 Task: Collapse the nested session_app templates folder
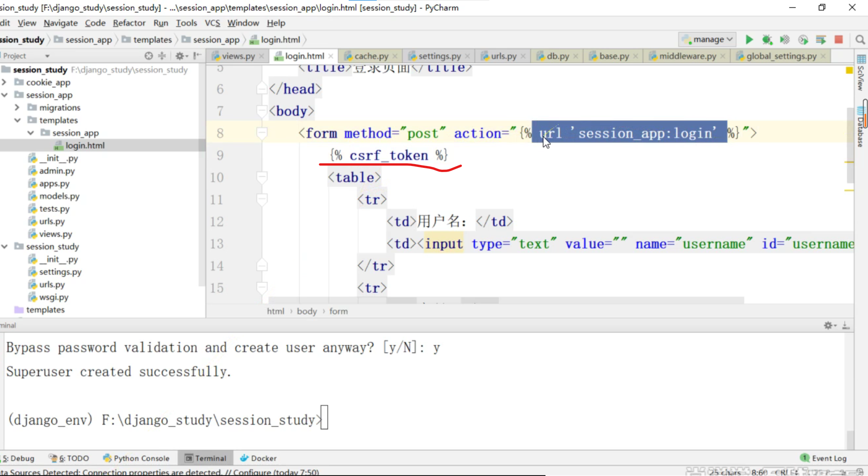pyautogui.click(x=30, y=133)
